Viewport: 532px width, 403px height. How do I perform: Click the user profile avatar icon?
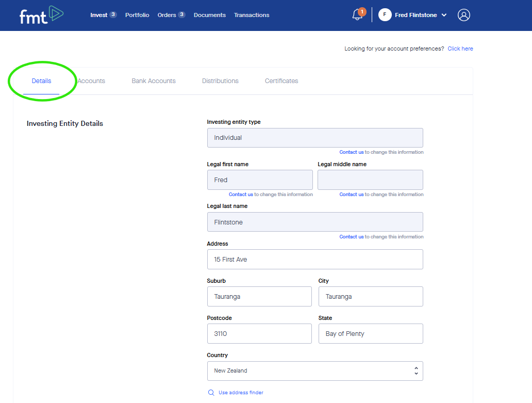tap(464, 15)
